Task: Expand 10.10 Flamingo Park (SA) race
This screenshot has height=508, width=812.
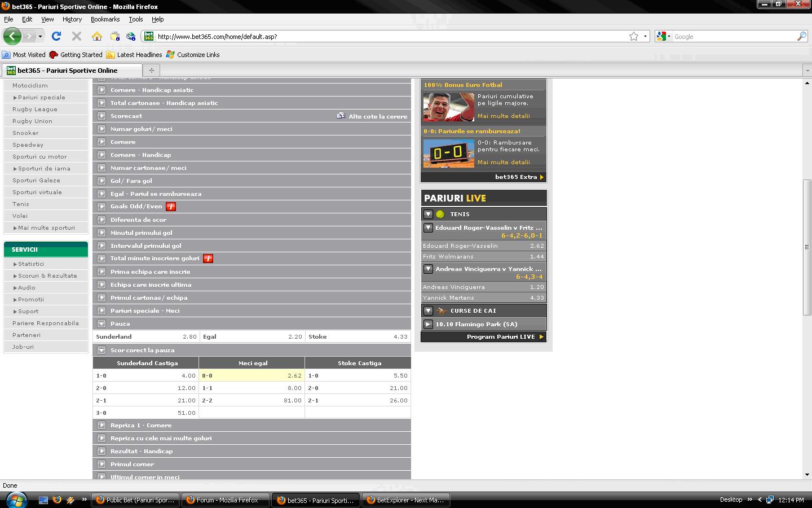Action: [x=429, y=325]
